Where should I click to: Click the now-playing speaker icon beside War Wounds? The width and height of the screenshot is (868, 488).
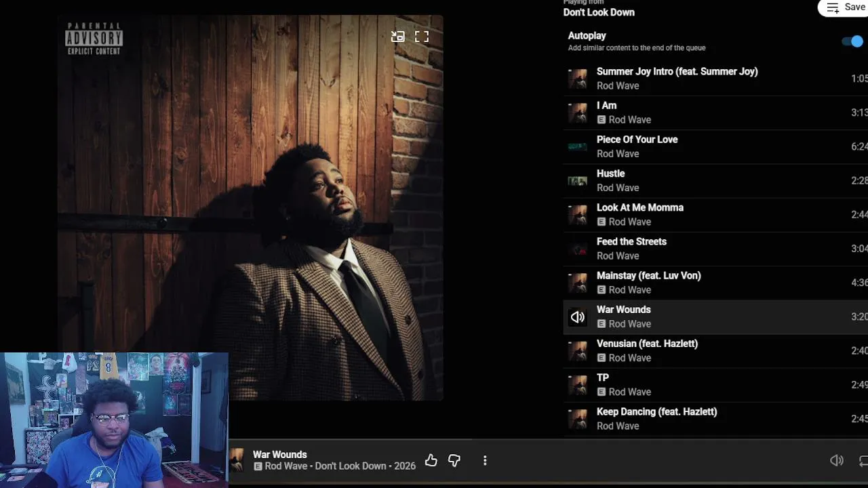(578, 317)
